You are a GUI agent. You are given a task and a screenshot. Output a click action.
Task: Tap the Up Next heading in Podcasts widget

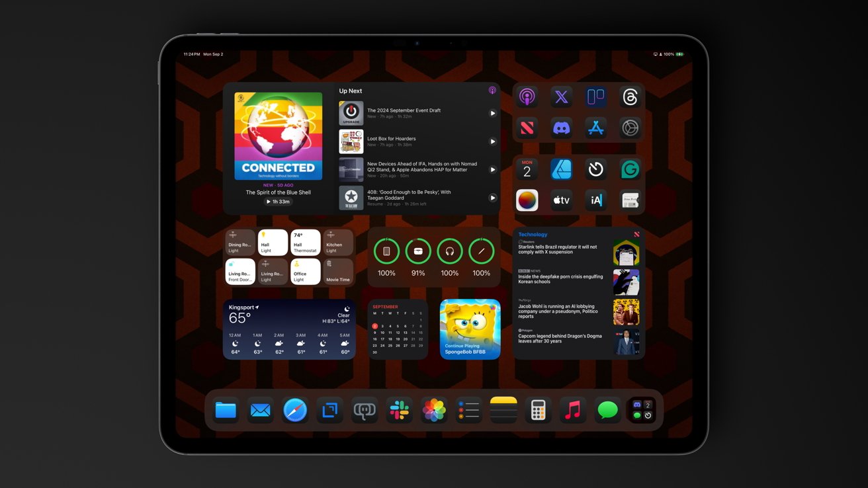pos(351,91)
